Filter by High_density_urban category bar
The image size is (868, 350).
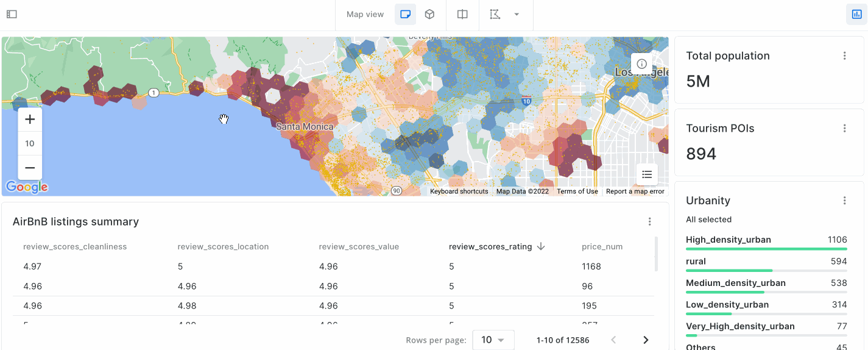pos(766,243)
